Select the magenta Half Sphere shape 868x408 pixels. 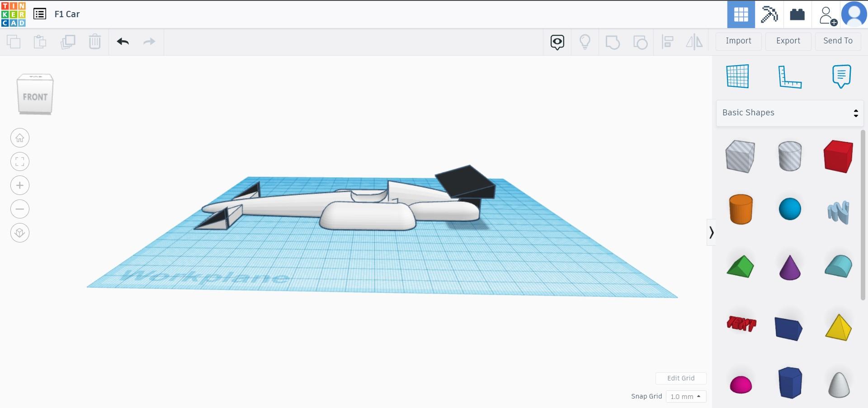coord(741,385)
